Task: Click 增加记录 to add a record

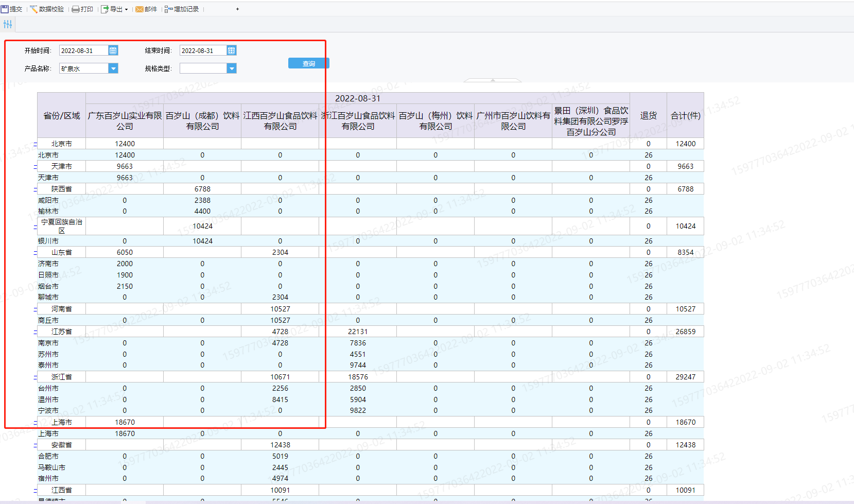Action: coord(182,9)
